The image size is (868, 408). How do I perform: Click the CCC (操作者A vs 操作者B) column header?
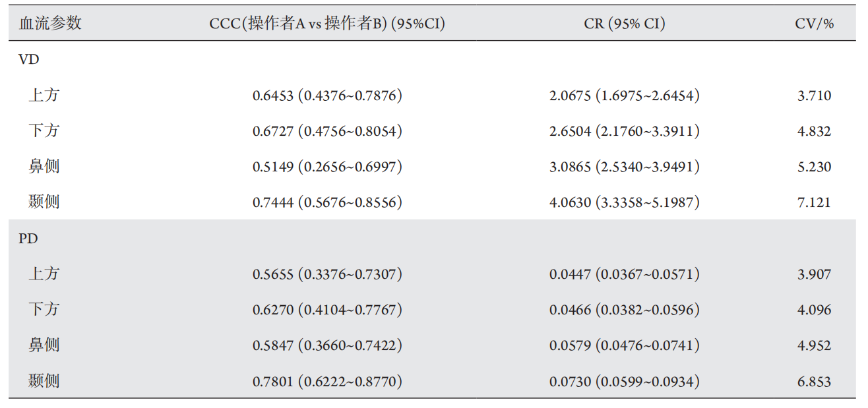(x=327, y=24)
